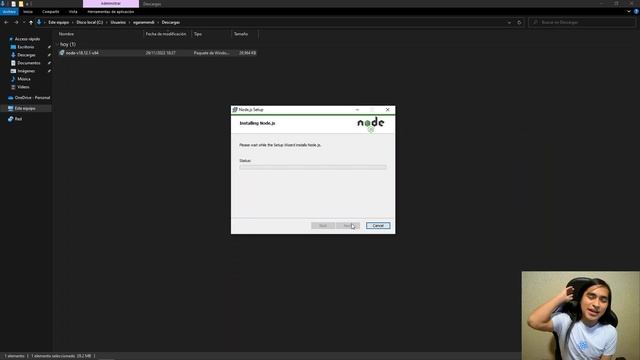This screenshot has width=640, height=360.
Task: Click the file date 29/11/2022 cell
Action: (161, 53)
